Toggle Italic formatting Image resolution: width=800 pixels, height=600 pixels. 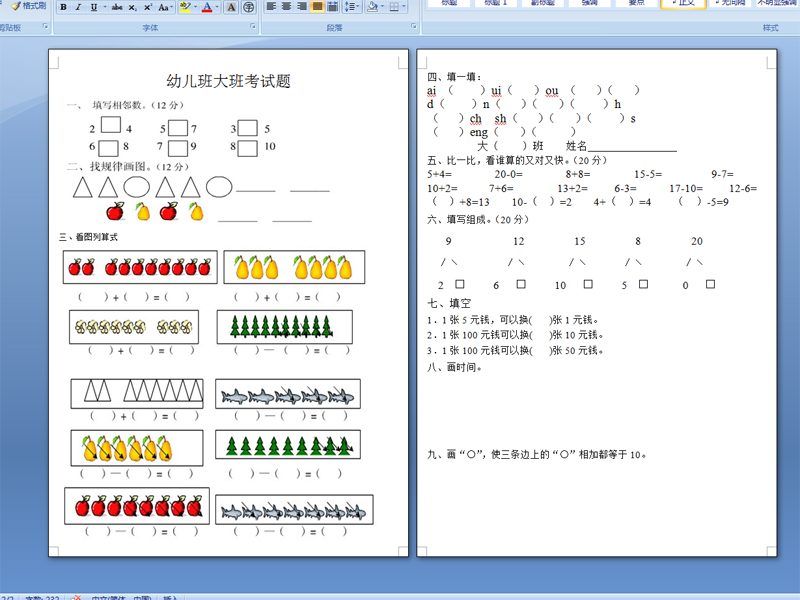coord(78,7)
